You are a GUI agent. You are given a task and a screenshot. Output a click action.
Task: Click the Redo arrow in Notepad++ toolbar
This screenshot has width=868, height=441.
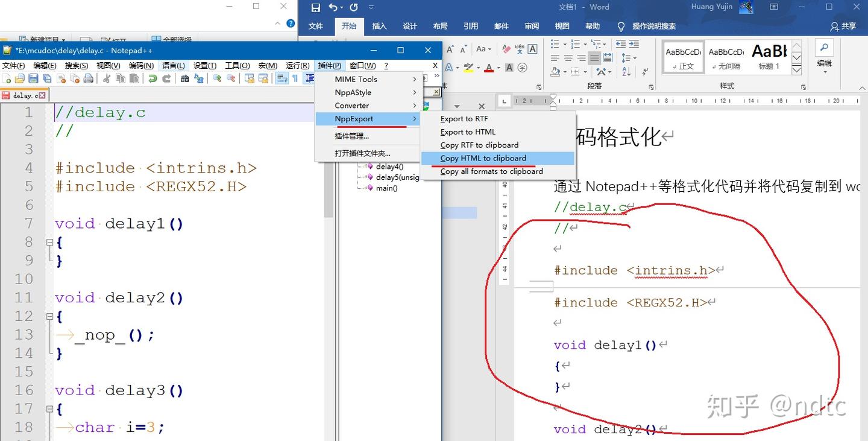click(x=166, y=78)
